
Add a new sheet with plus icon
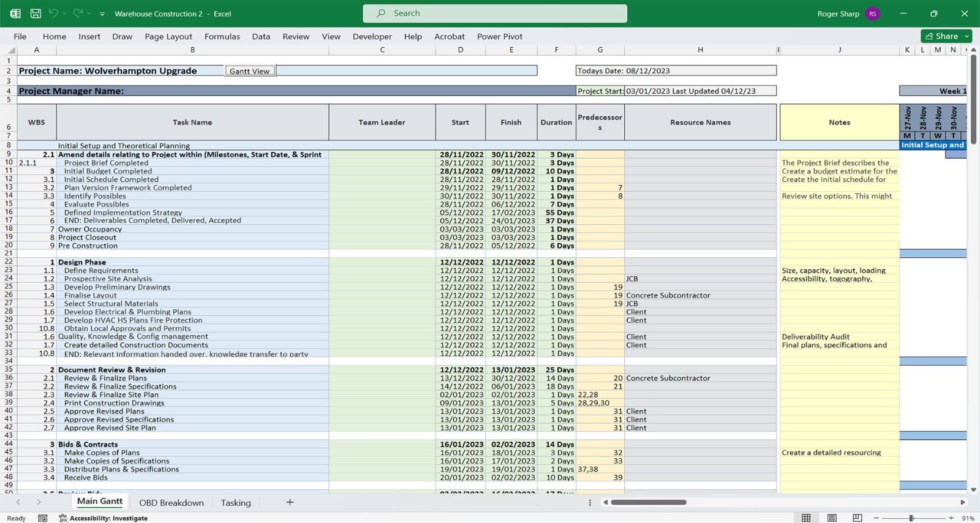(x=290, y=502)
